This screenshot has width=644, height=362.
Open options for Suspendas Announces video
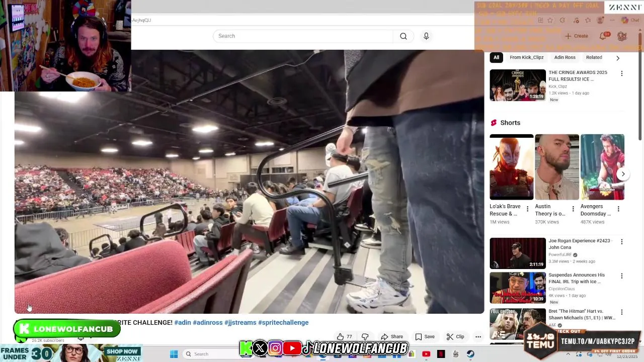click(621, 276)
